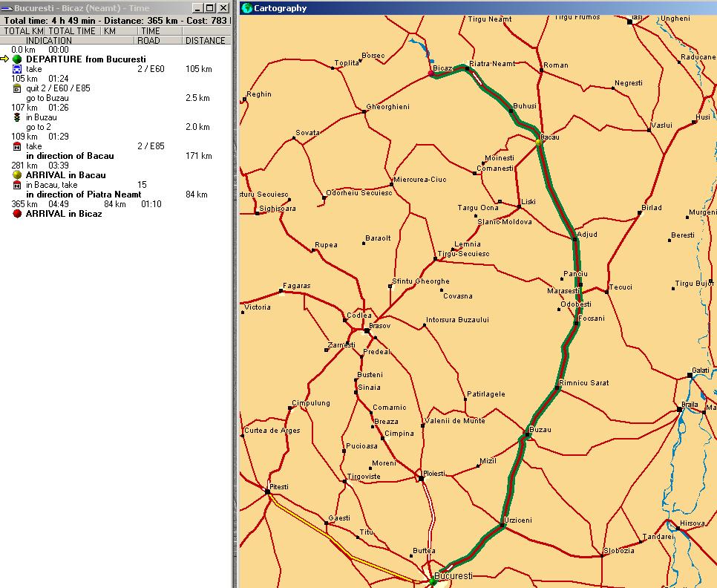Click the ROAD column header
The height and width of the screenshot is (588, 717).
coord(148,41)
